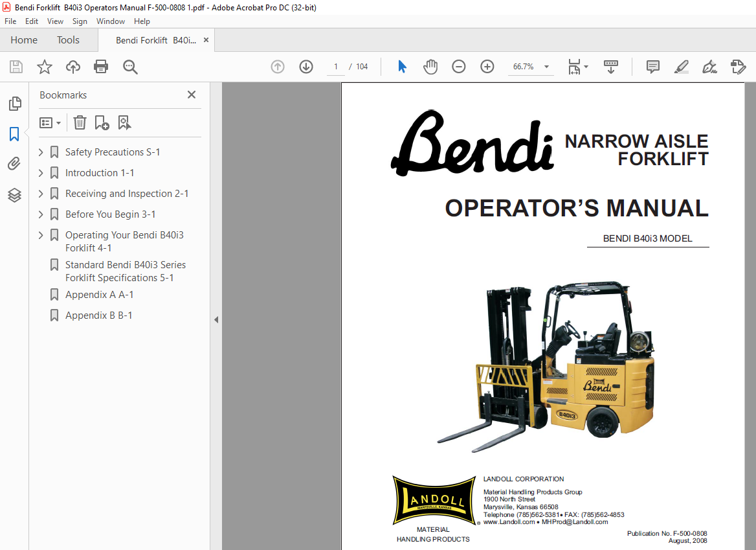Delete selected bookmark with trash icon
Screen dimensions: 756x550
click(80, 122)
